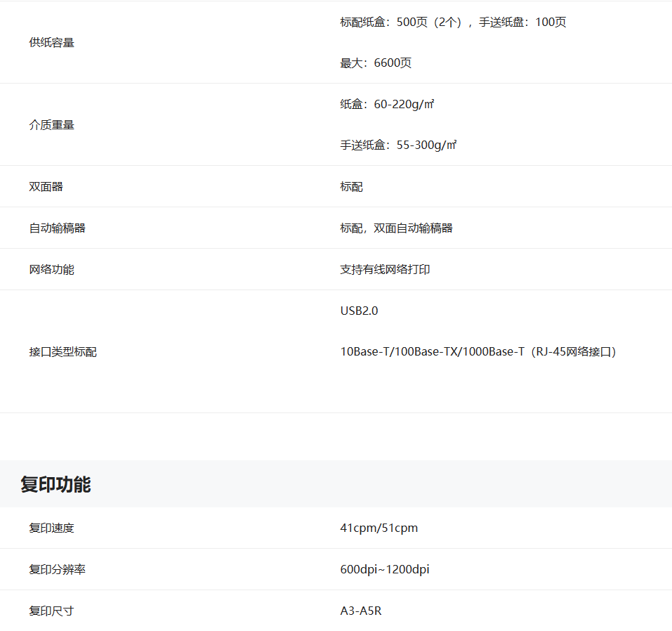Select the 最大：6600页 value
The height and width of the screenshot is (631, 672).
[x=376, y=63]
